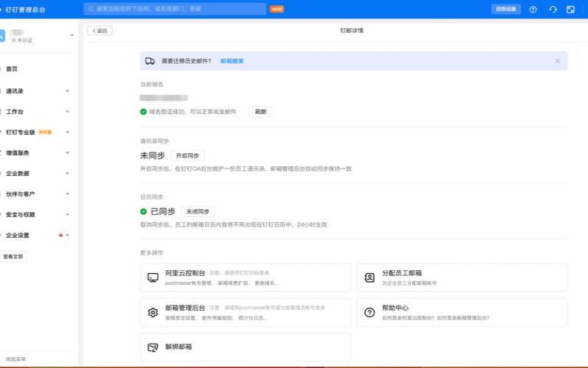This screenshot has height=368, width=588.
Task: Click the 钉邮详情 page title
Action: [x=351, y=30]
